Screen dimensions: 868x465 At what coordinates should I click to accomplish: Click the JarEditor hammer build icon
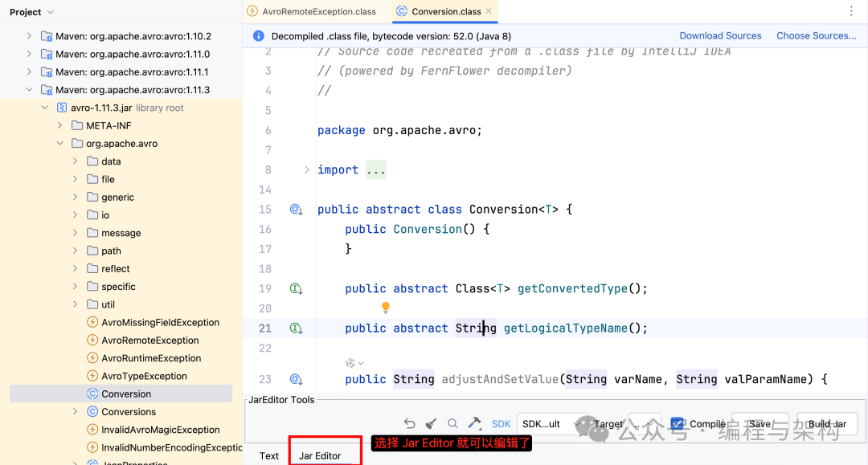tap(474, 423)
